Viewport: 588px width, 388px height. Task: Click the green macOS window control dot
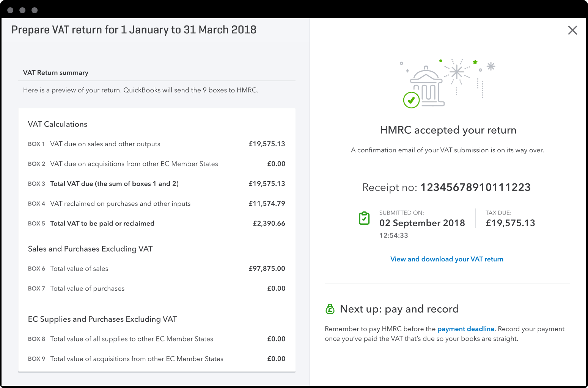(x=35, y=10)
